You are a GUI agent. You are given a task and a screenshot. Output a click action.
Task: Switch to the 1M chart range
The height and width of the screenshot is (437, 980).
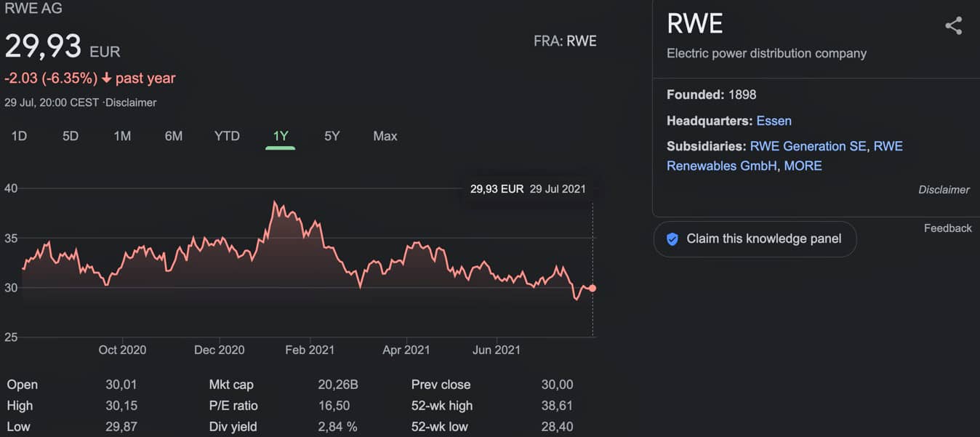pyautogui.click(x=122, y=136)
